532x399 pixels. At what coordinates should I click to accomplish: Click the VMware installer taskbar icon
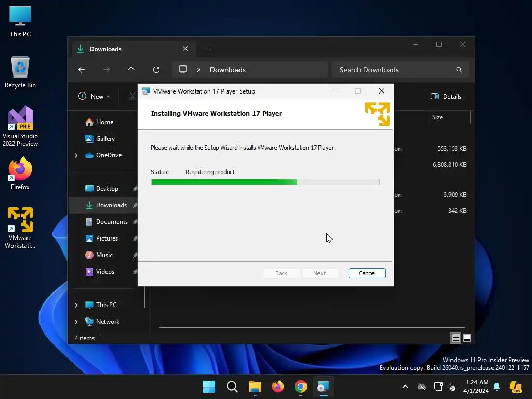click(x=323, y=387)
